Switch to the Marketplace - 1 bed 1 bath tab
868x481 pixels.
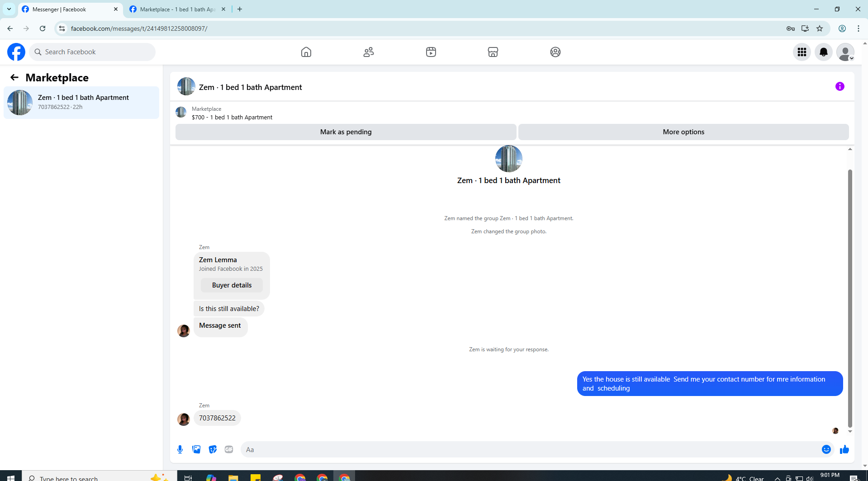(177, 9)
